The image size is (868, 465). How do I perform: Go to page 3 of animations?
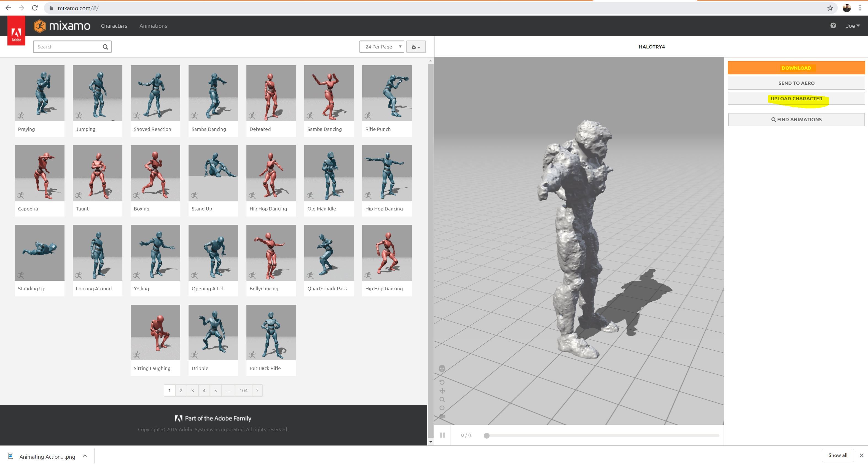tap(192, 391)
